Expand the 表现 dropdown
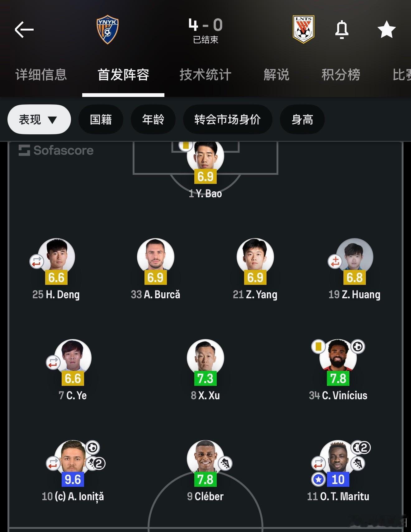Viewport: 411px width, 532px height. point(39,119)
